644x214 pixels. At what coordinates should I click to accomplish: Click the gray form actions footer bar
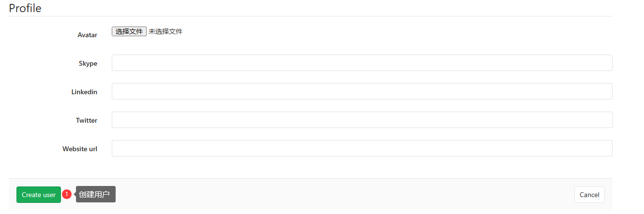(x=311, y=195)
